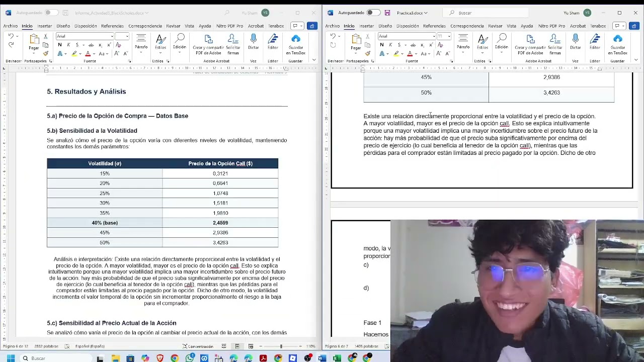Toggle bold in Practica3 window ribbon
Viewport: 644px width, 362px height.
tap(382, 45)
